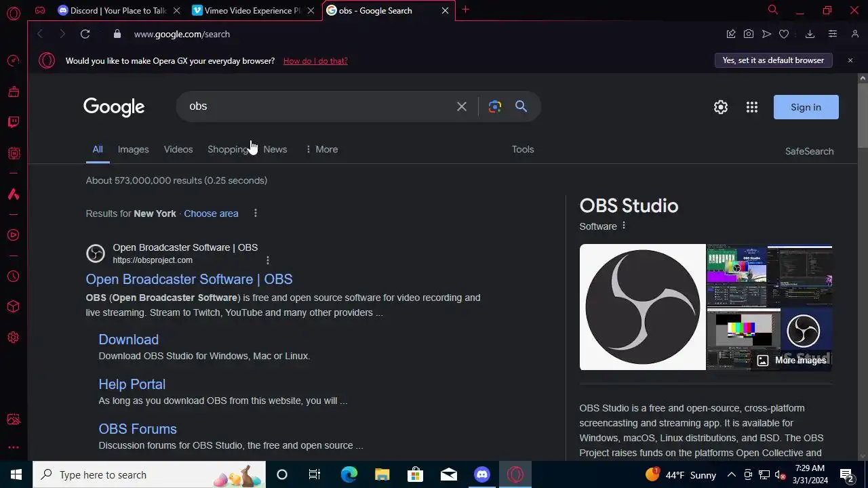Open the gallery picture icon in sidebar
Viewport: 868px width, 488px height.
pos(14,420)
